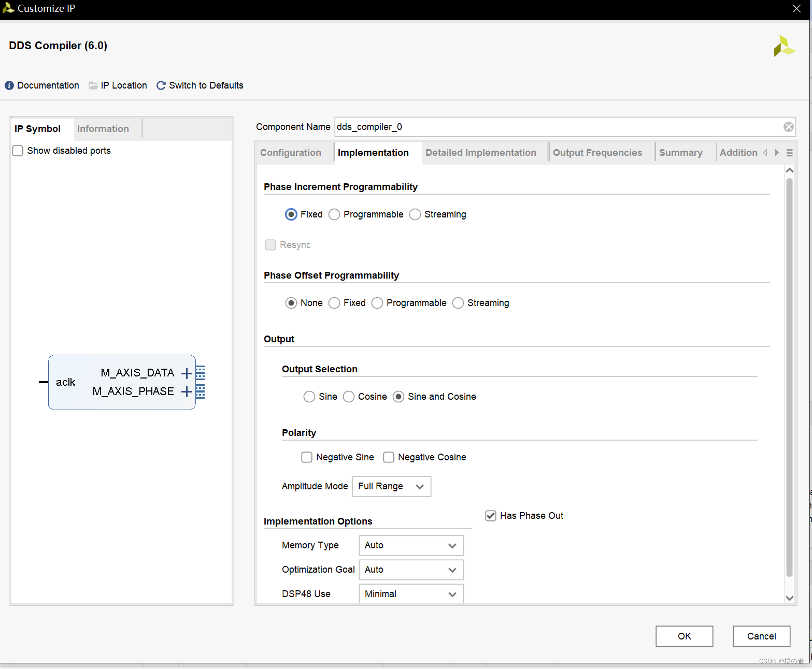The image size is (812, 669).
Task: Select Streaming phase increment option
Action: click(x=415, y=214)
